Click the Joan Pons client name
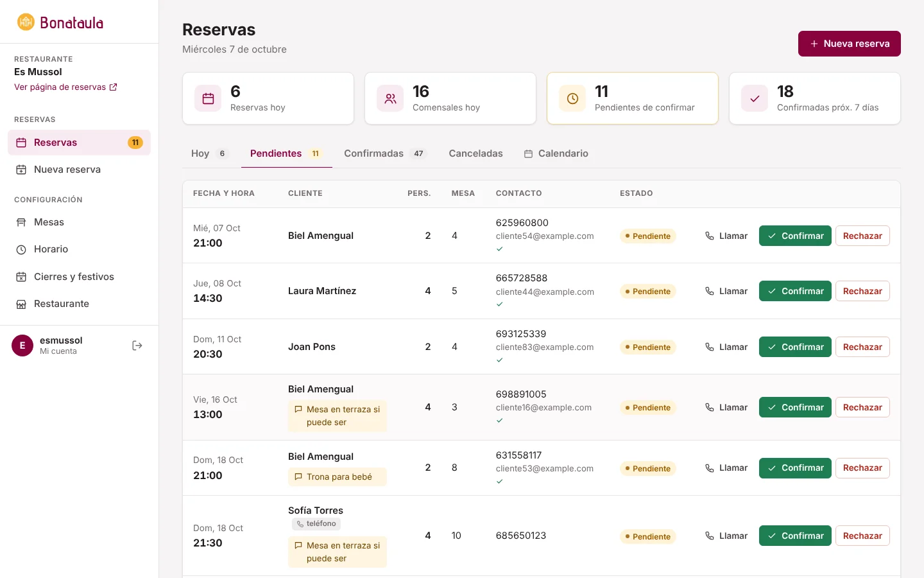 click(312, 347)
